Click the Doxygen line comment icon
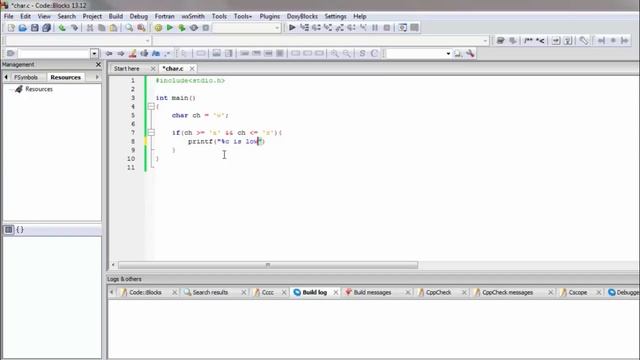640x360 pixels. (540, 40)
